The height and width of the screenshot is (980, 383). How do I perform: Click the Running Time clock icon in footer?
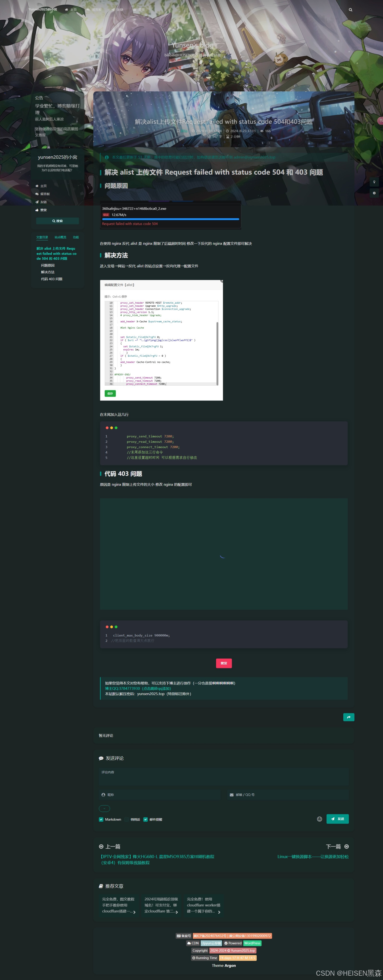point(194,958)
